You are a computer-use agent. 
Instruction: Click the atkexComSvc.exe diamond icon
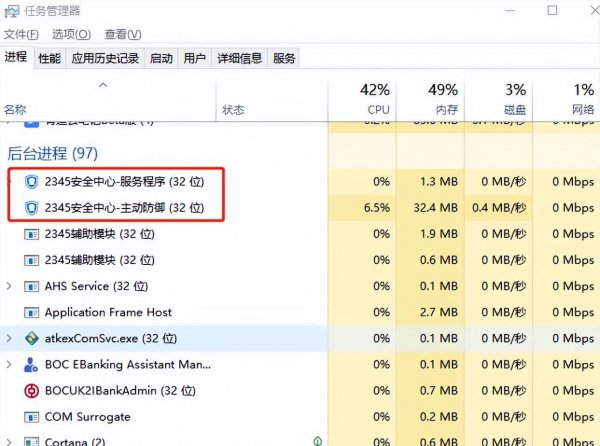click(31, 339)
